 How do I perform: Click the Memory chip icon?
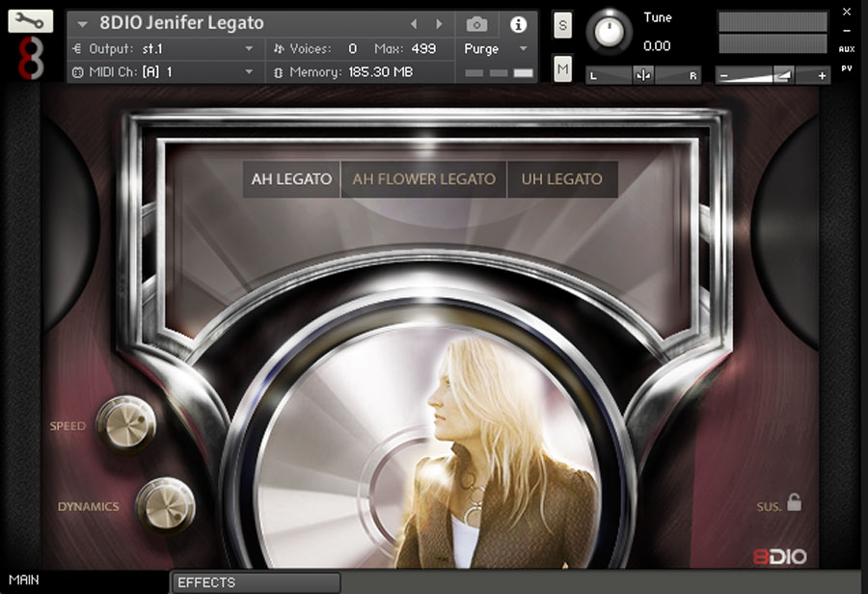click(x=279, y=72)
